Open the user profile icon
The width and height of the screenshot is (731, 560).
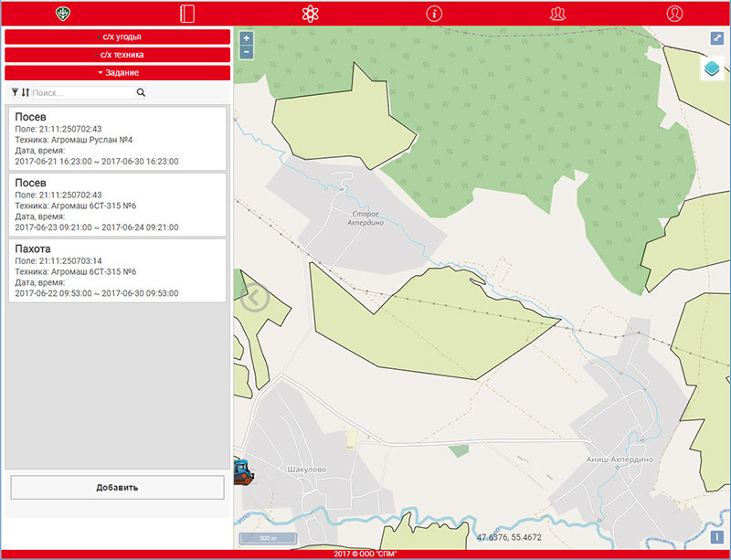674,14
